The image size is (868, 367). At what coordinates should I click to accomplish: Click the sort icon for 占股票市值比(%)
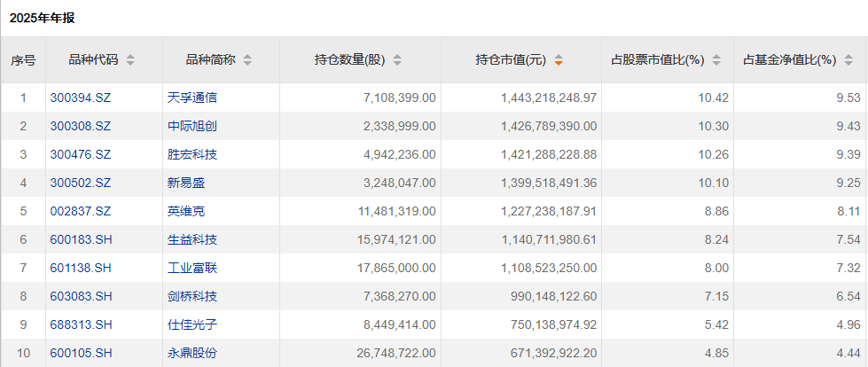716,60
